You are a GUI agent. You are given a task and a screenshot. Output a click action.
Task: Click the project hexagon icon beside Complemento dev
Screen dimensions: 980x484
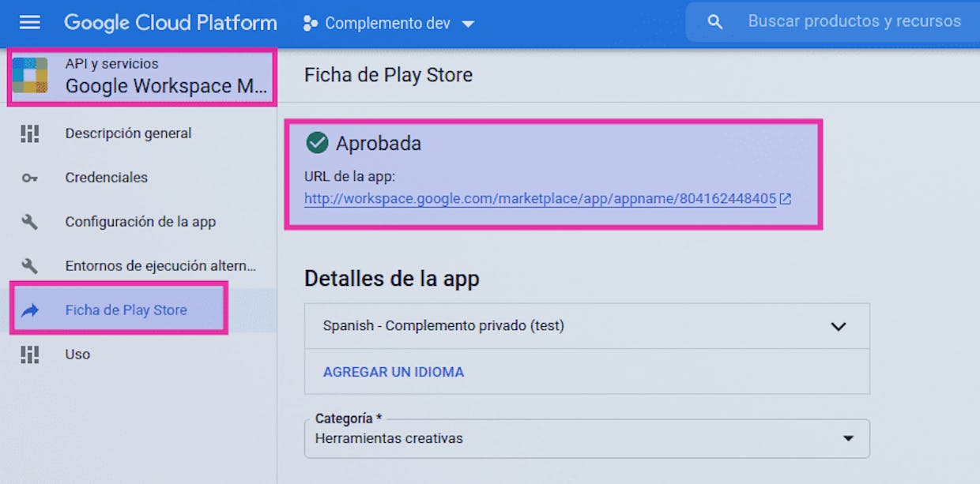click(311, 24)
